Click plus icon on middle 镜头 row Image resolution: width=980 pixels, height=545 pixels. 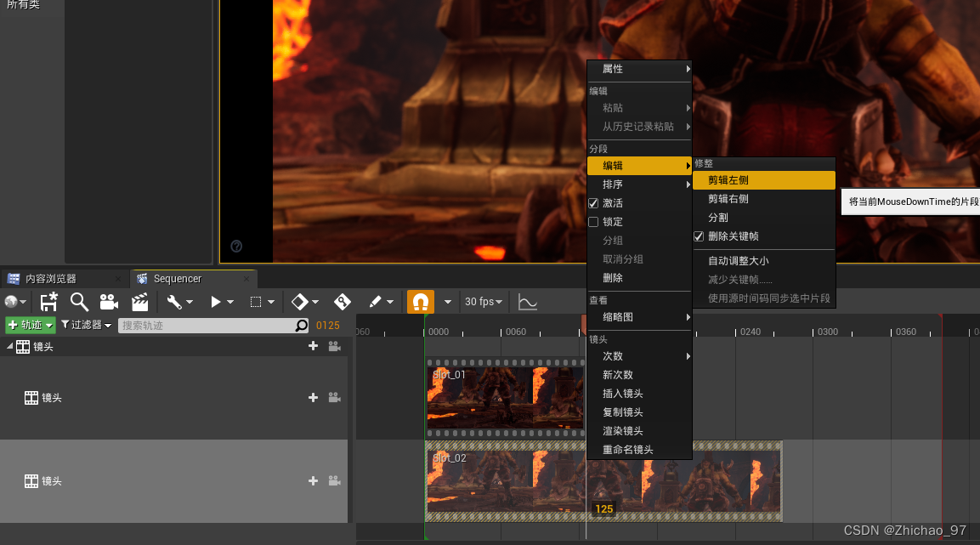pos(313,398)
